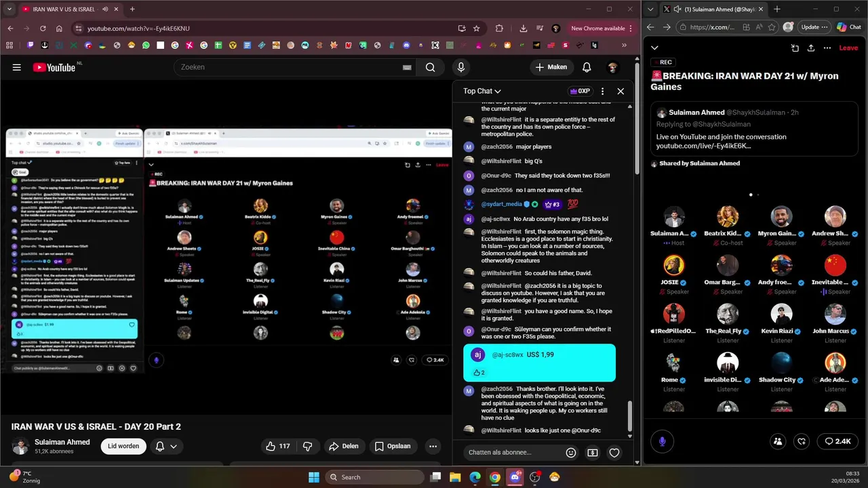Screen dimensions: 868x488
Task: Click Windows taskbar Search box
Action: coord(374,477)
